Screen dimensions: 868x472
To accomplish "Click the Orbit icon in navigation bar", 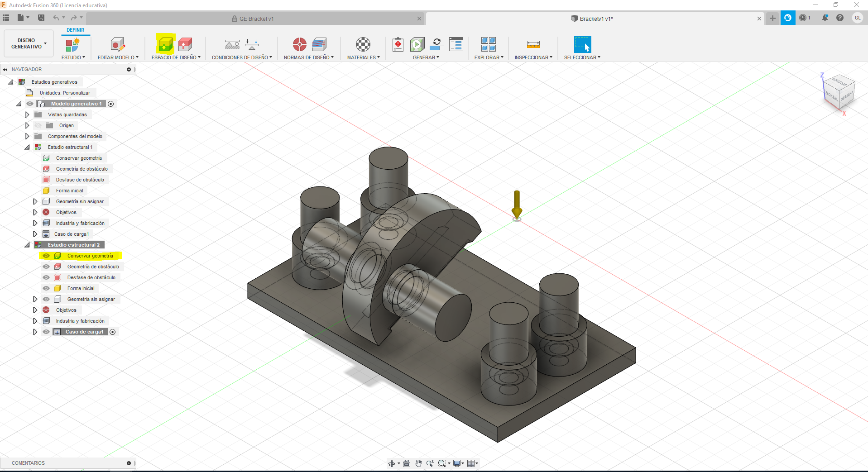I will (392, 463).
